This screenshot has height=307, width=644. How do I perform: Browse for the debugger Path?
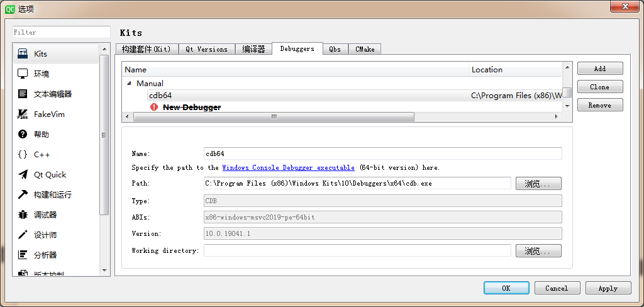pyautogui.click(x=538, y=184)
